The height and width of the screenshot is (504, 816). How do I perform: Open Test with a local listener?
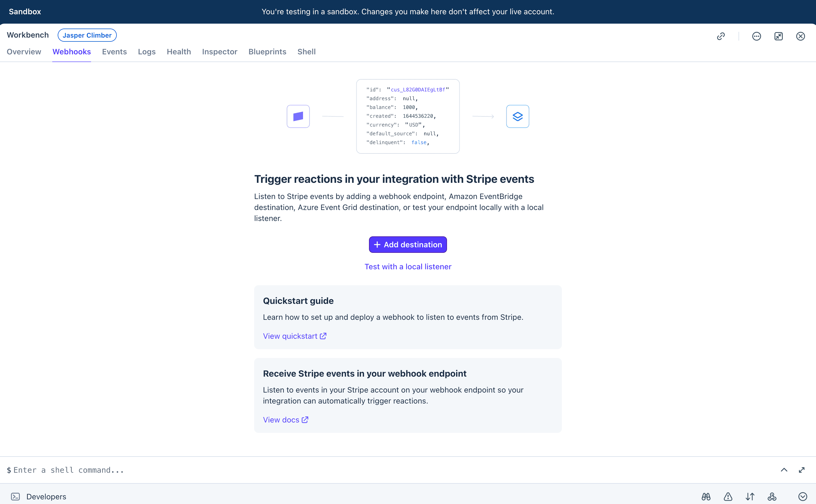click(x=408, y=266)
